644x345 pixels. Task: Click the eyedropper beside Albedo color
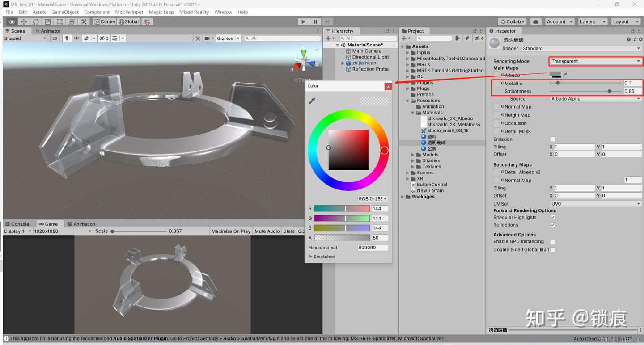point(565,75)
